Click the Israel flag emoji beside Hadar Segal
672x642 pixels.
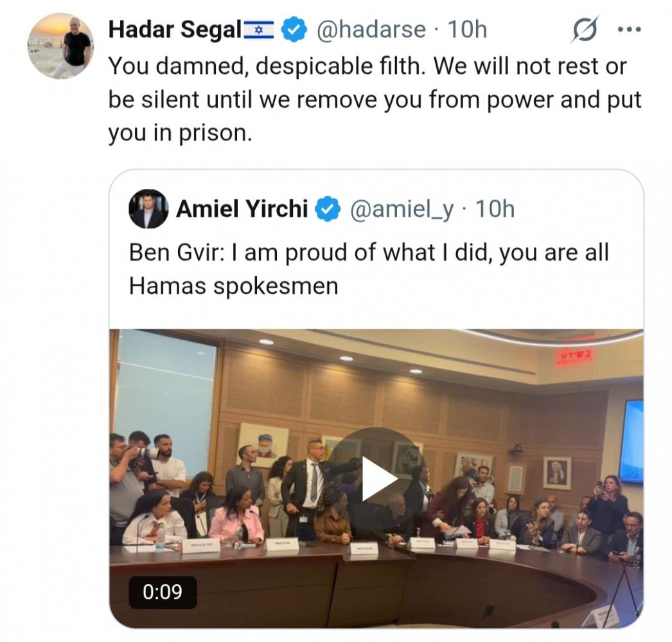[x=259, y=30]
